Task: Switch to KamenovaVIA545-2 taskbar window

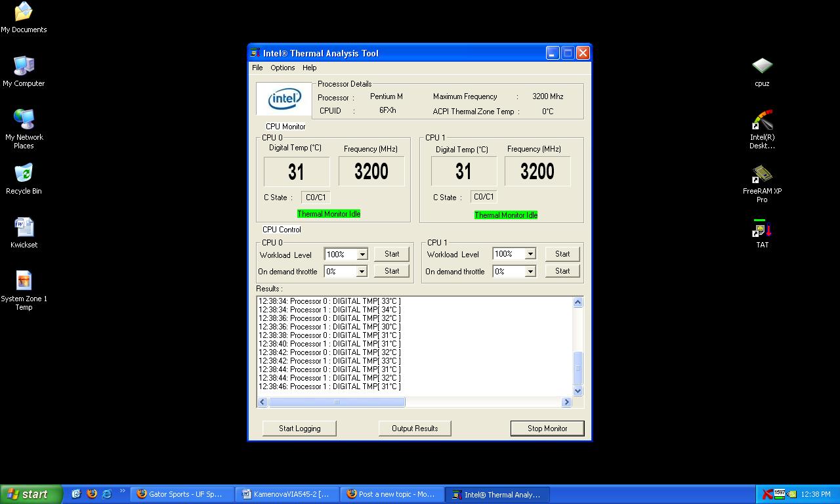Action: click(x=287, y=494)
